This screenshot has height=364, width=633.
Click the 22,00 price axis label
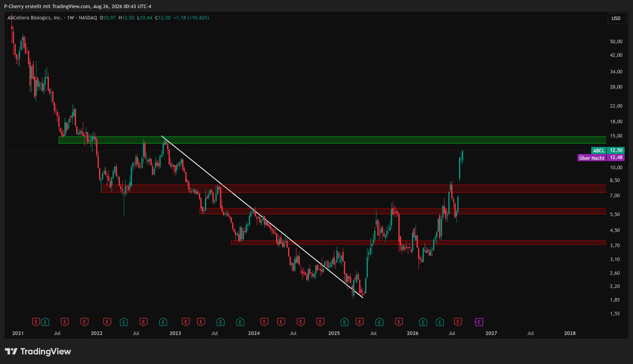point(616,106)
